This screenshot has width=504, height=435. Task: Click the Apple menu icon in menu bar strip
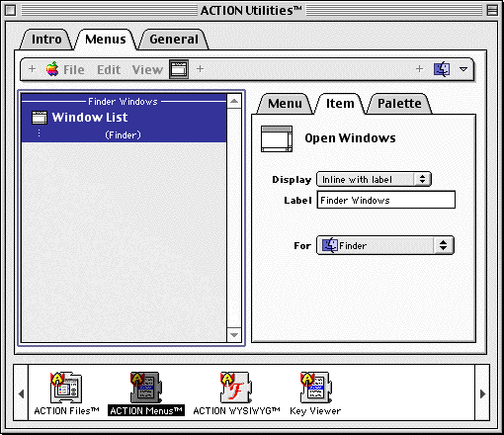(x=52, y=69)
